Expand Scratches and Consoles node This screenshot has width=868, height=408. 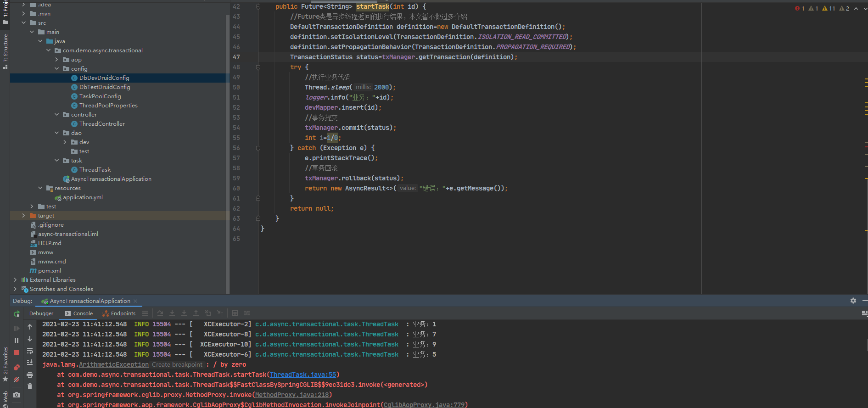[x=15, y=289]
